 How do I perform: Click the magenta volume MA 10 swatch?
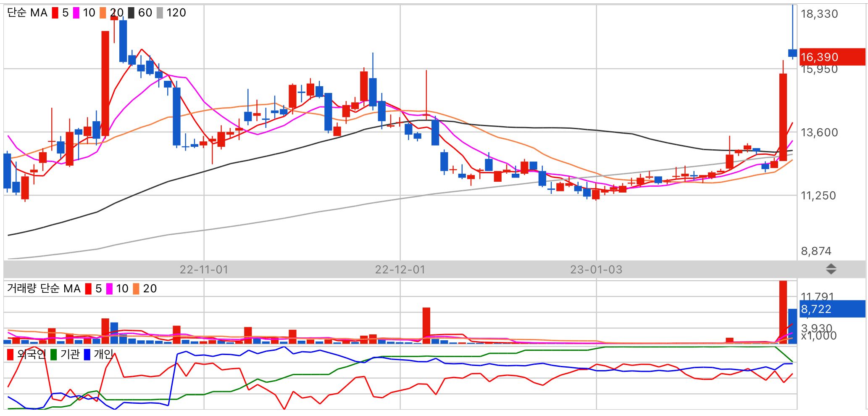point(109,289)
